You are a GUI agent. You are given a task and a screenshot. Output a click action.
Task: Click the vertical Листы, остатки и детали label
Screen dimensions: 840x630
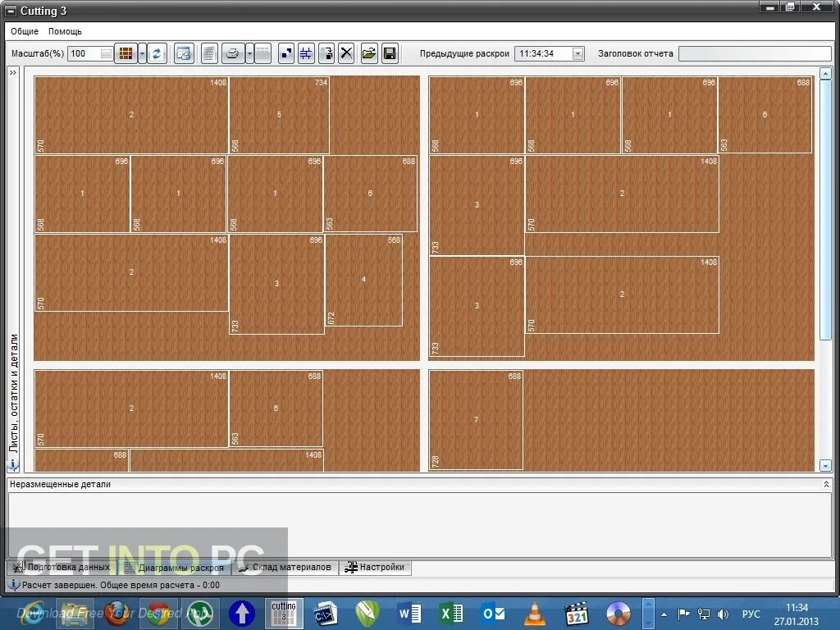coord(14,394)
